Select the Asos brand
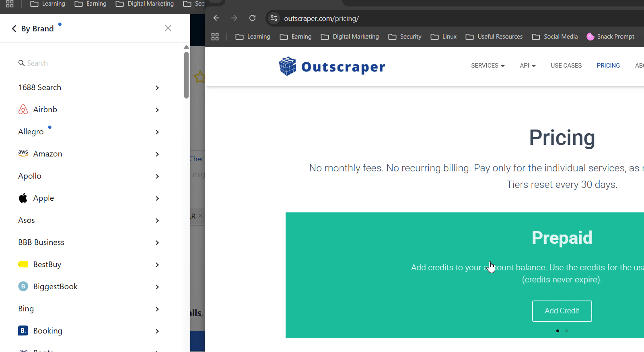The width and height of the screenshot is (644, 352). 27,220
